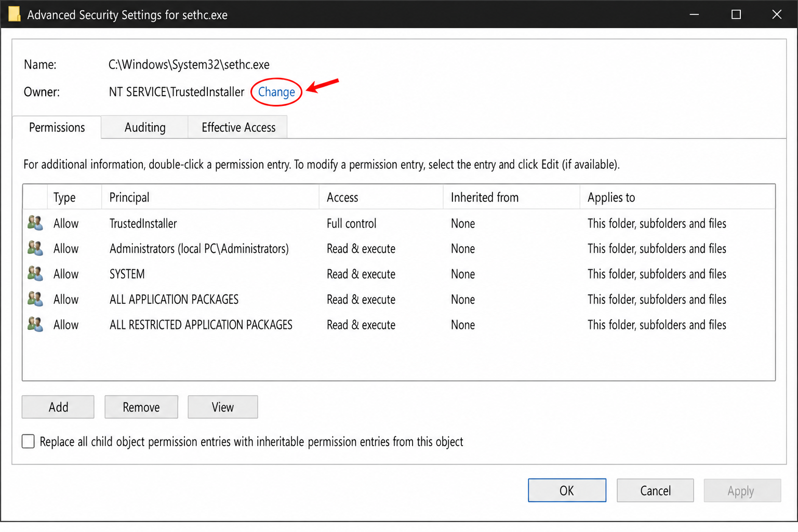
Task: Sort by the Principal column header
Action: tap(210, 197)
